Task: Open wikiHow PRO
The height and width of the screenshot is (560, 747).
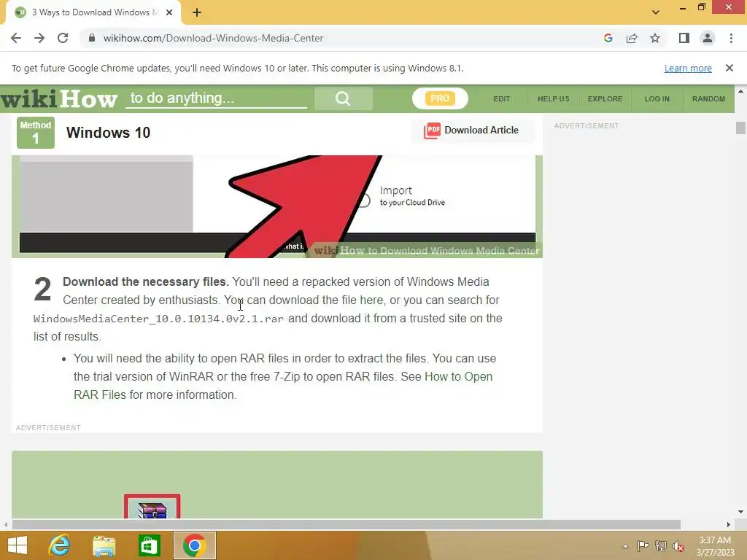Action: click(x=440, y=98)
